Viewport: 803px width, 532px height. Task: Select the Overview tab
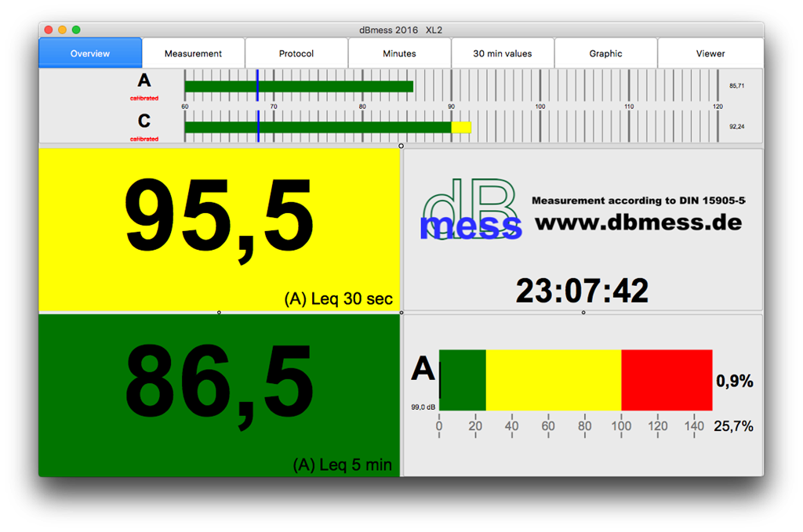[90, 53]
